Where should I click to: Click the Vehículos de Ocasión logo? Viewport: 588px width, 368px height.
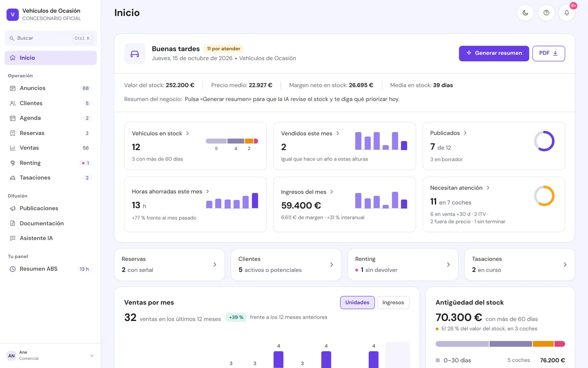(12, 15)
